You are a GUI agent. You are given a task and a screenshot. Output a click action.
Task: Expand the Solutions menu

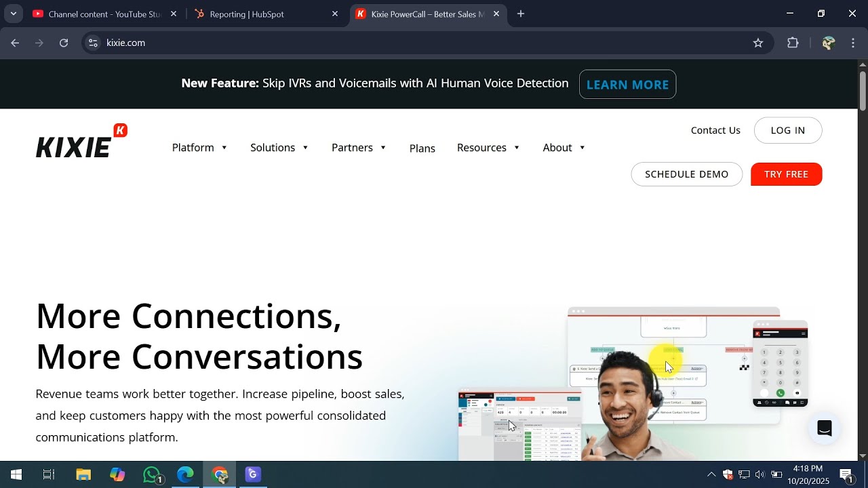[x=279, y=148]
